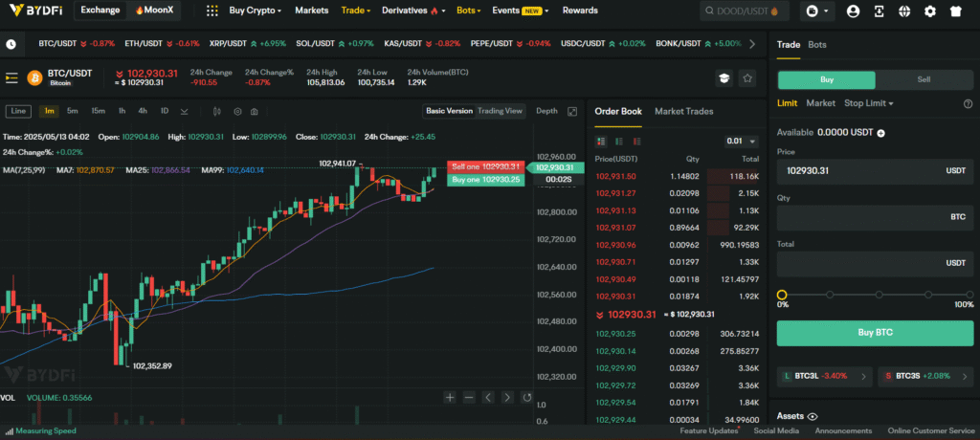The image size is (980, 440).
Task: Select the candlestick style icon
Action: point(217,112)
